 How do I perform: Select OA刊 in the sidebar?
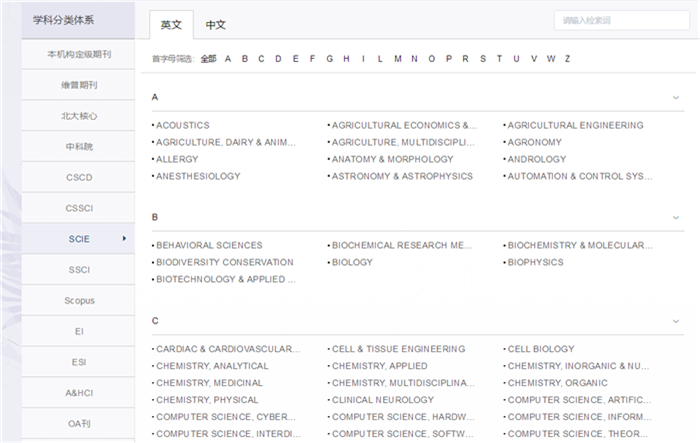point(79,424)
